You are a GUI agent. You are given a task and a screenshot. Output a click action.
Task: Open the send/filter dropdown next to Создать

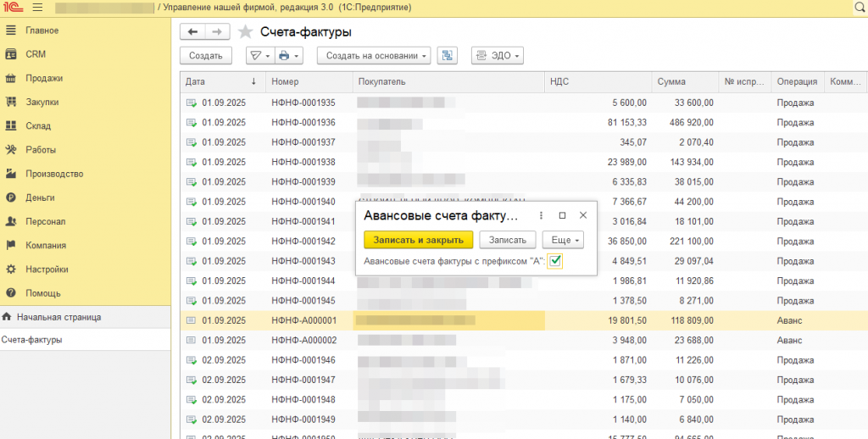[260, 55]
